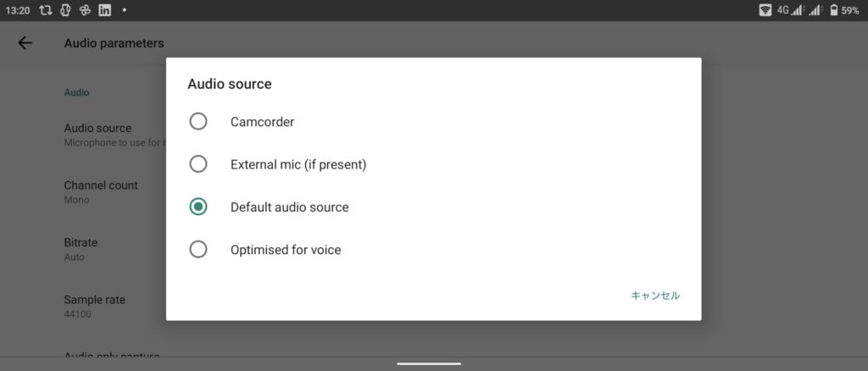
Task: Tap the Wi-Fi status icon
Action: click(x=765, y=10)
